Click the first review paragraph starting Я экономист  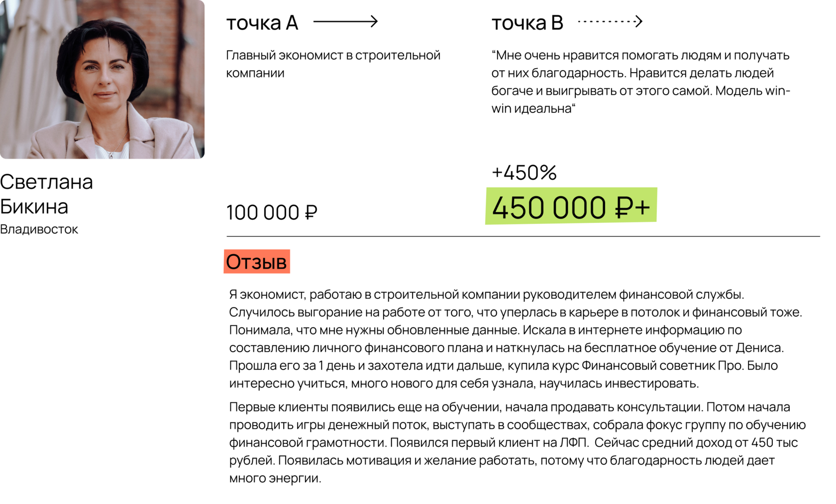point(515,338)
